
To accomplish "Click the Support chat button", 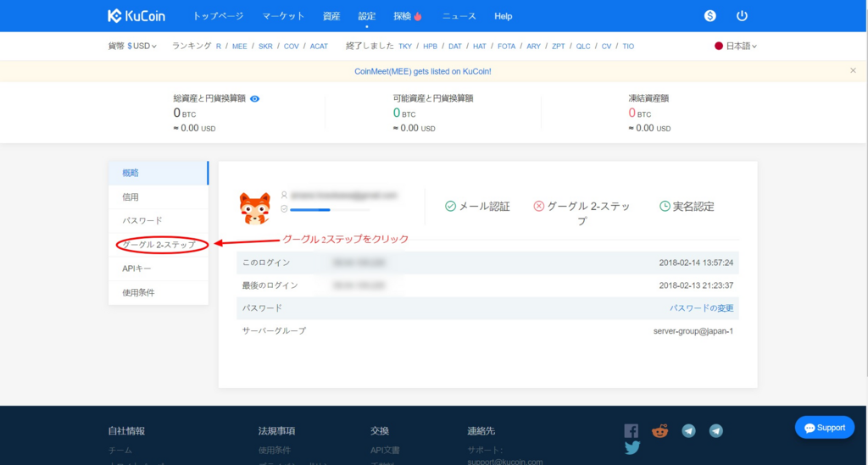I will coord(824,428).
